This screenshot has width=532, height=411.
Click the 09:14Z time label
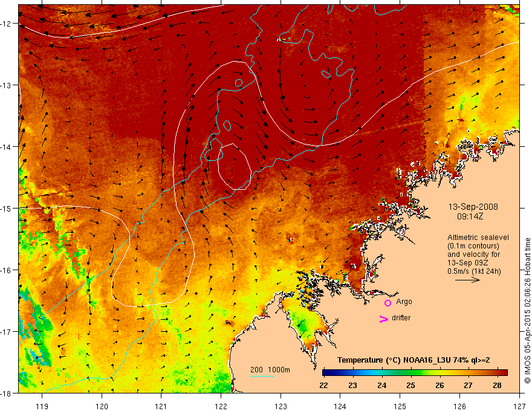[x=470, y=216]
